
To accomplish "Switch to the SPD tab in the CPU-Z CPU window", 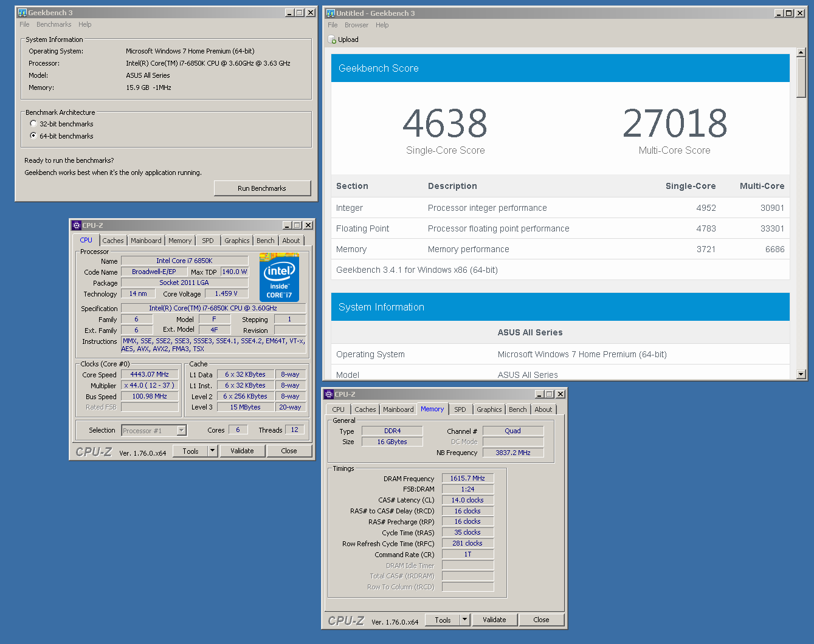I will 208,241.
